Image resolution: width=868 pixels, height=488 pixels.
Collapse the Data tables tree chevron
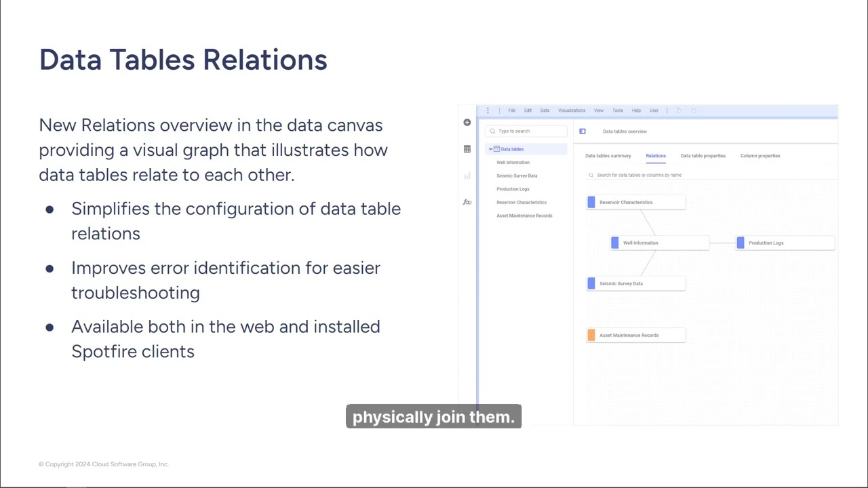(490, 148)
